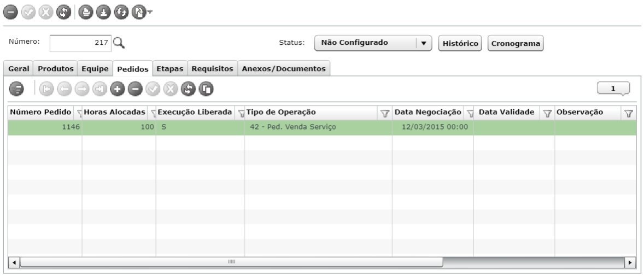Click the cell 42 - Ped. Venda Serviço
This screenshot has width=644, height=276.
[318, 127]
